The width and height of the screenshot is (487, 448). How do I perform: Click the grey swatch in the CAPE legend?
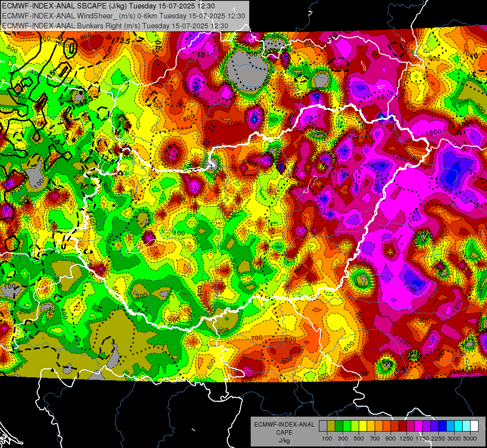[323, 426]
